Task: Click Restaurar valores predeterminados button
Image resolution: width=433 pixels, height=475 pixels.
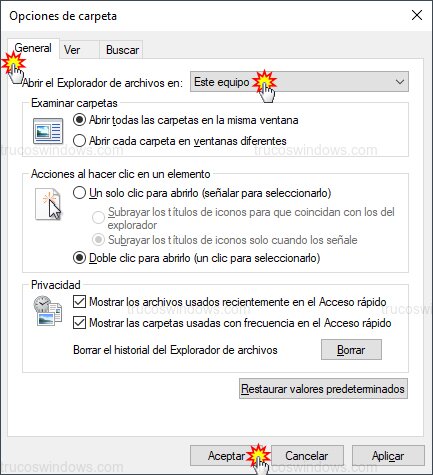Action: pos(323,389)
